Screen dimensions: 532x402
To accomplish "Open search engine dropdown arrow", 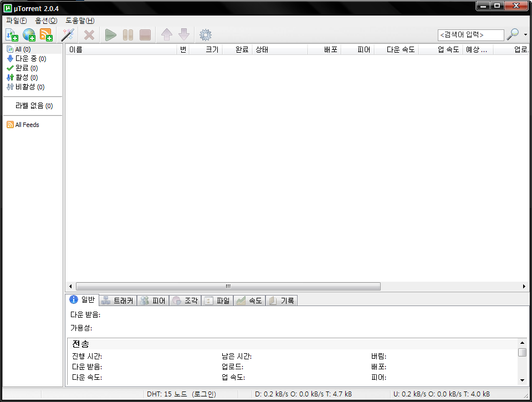I will [525, 34].
